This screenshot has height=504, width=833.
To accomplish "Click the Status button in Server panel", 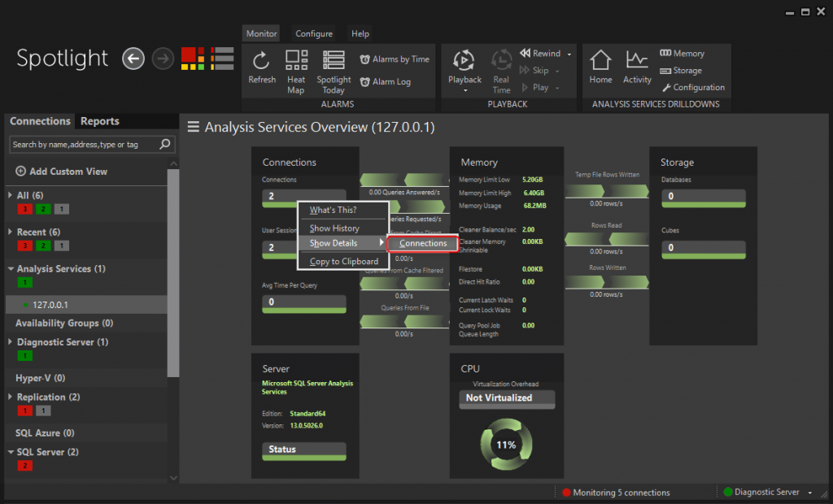I will [x=304, y=450].
